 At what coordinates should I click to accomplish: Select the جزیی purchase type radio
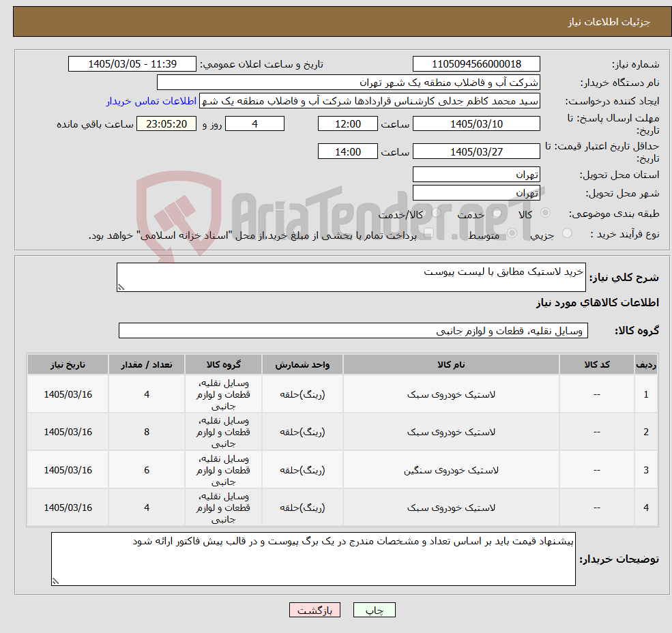(567, 233)
